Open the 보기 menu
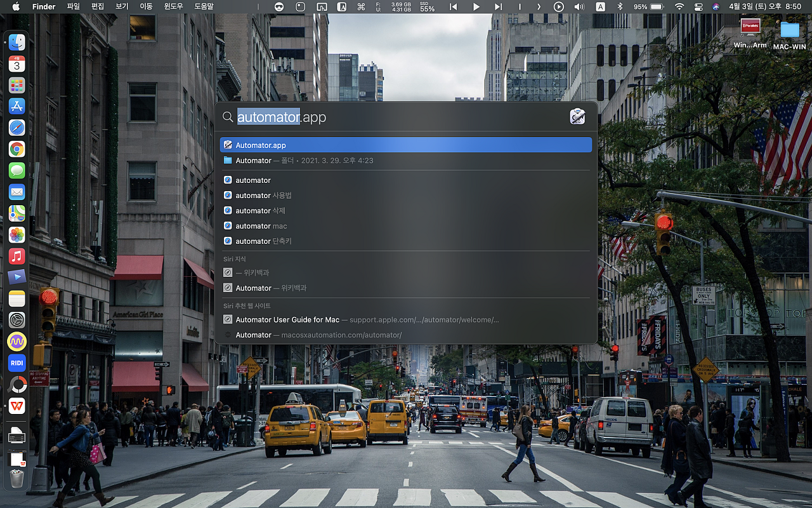Screen dimensions: 812x508 pyautogui.click(x=122, y=6)
